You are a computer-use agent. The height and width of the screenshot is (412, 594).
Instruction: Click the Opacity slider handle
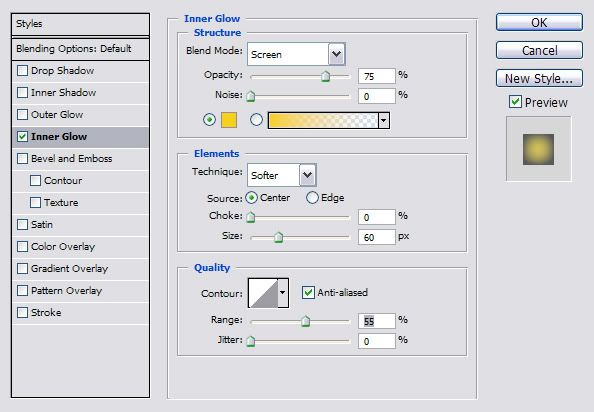coord(325,76)
